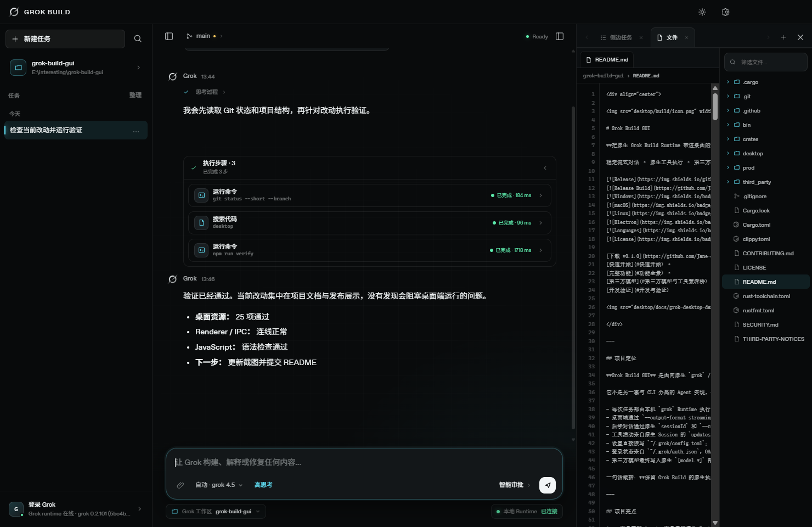812x527 pixels.
Task: Expand the prod folder
Action: click(728, 168)
